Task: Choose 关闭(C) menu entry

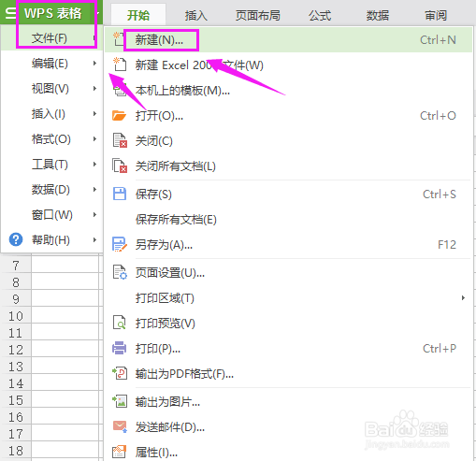Action: click(x=288, y=141)
